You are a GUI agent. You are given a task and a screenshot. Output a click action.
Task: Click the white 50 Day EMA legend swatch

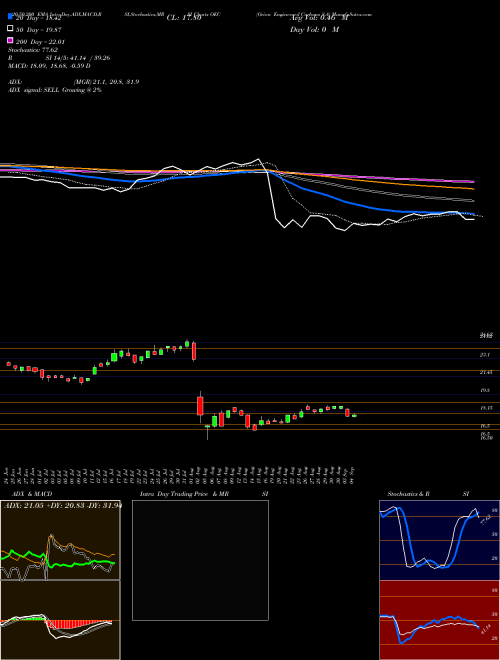pyautogui.click(x=10, y=29)
